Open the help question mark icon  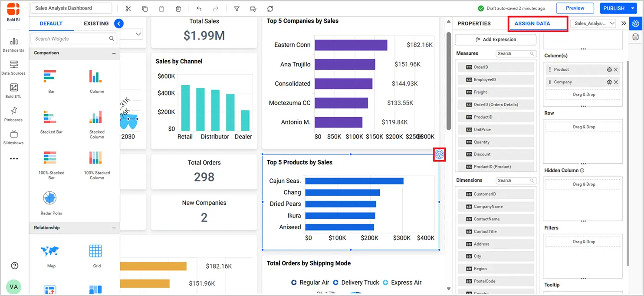pyautogui.click(x=14, y=266)
